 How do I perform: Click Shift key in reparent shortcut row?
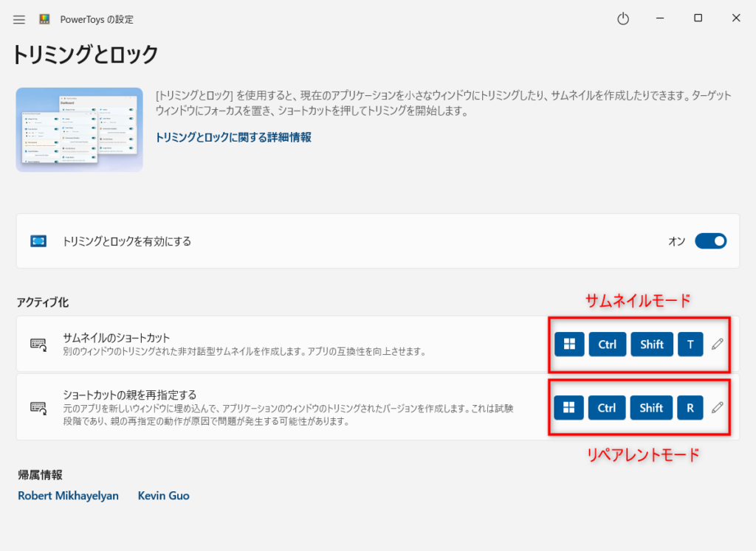pyautogui.click(x=651, y=408)
